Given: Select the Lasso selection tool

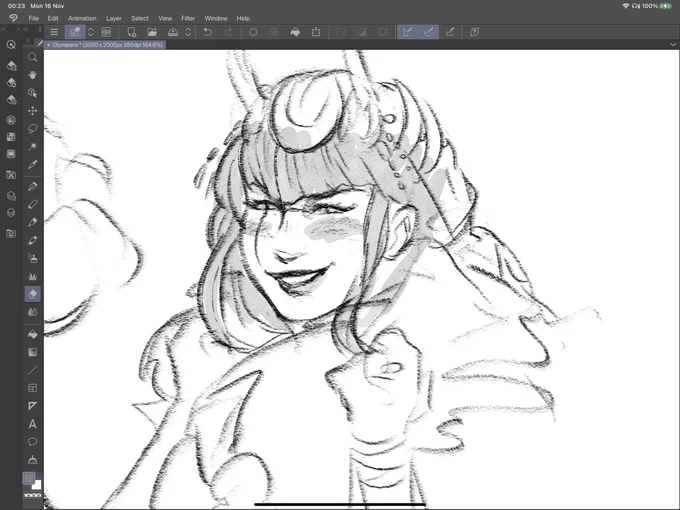Looking at the screenshot, I should click(33, 129).
